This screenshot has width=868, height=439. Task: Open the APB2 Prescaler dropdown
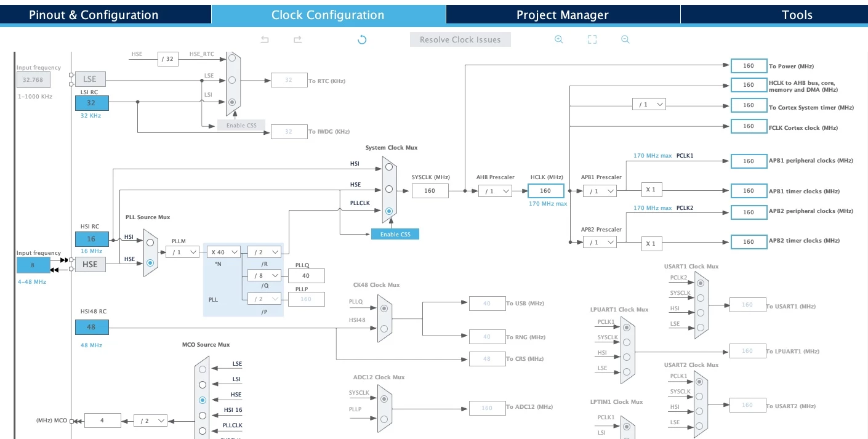600,243
